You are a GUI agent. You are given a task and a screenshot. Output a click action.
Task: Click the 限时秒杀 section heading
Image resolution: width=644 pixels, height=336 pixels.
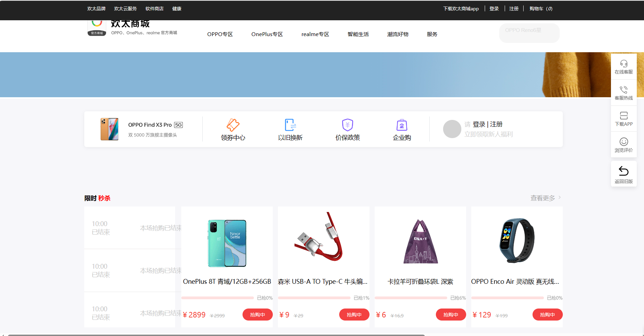tap(97, 198)
